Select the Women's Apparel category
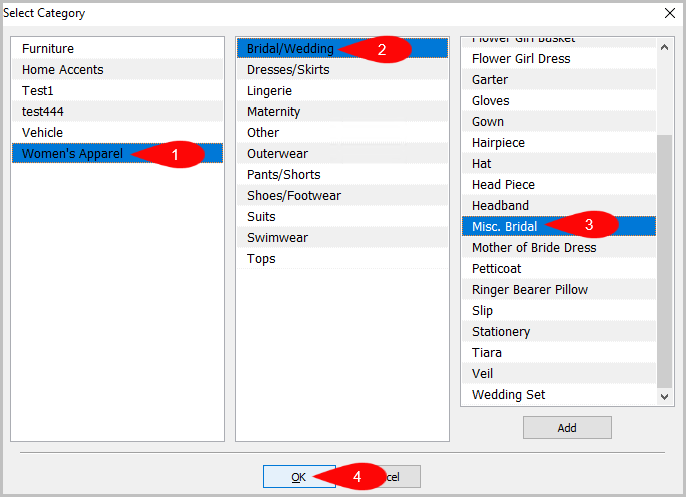 click(x=117, y=153)
